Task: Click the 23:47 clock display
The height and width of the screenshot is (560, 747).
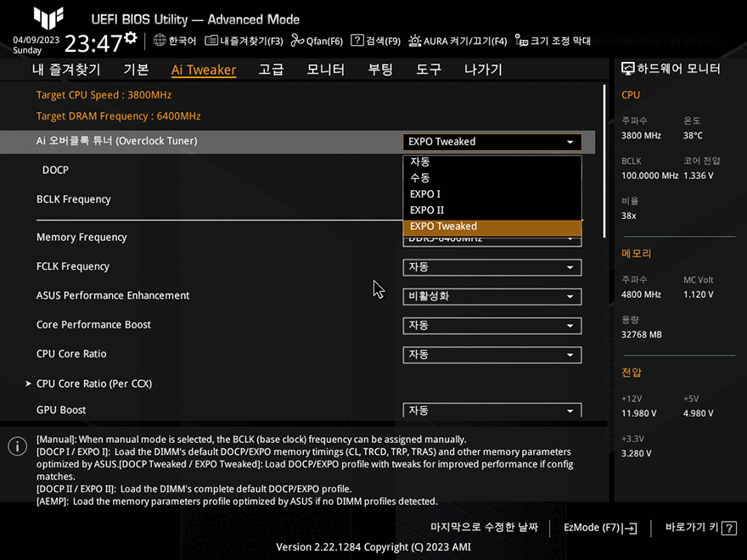Action: [93, 44]
